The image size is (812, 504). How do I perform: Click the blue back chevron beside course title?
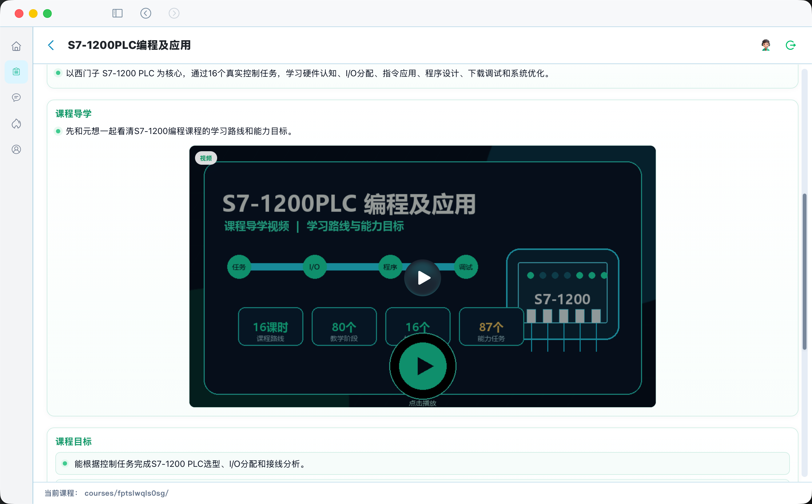pyautogui.click(x=51, y=45)
